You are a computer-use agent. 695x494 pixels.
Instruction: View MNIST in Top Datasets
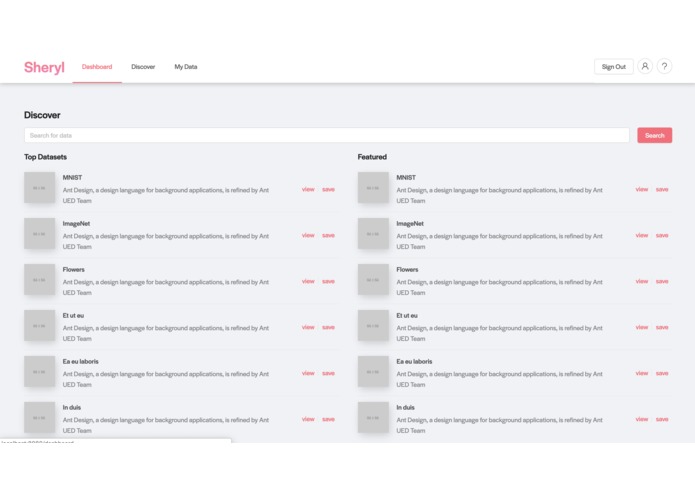click(x=308, y=190)
